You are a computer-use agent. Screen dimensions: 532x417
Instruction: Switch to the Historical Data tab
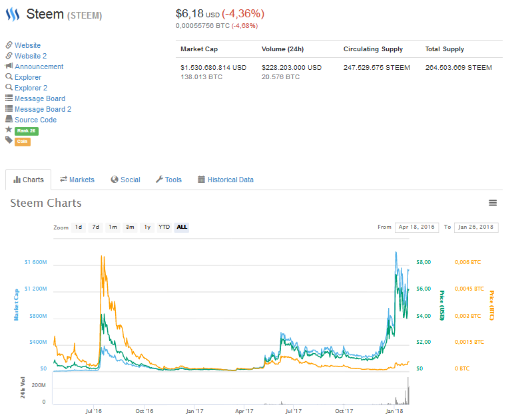226,180
